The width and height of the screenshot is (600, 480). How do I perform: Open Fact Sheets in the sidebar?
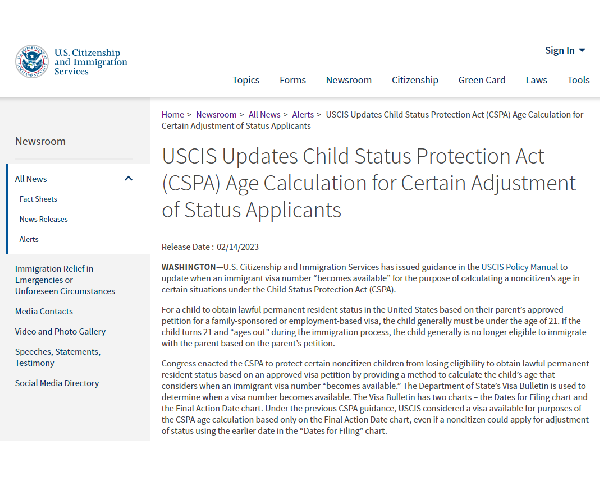pos(38,199)
